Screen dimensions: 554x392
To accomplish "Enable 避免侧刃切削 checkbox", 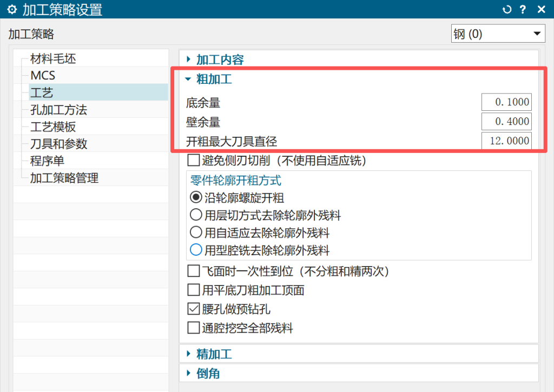I will [x=194, y=160].
